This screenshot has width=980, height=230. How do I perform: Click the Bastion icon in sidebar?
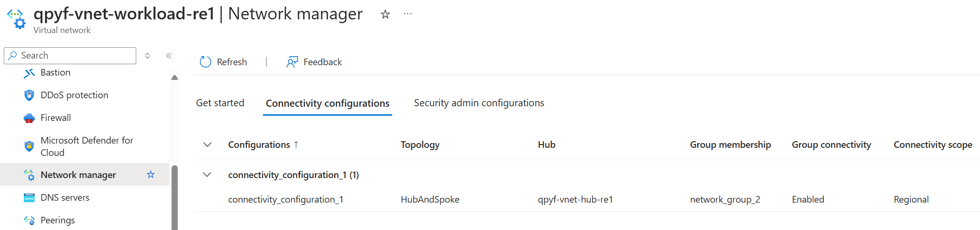coord(29,73)
